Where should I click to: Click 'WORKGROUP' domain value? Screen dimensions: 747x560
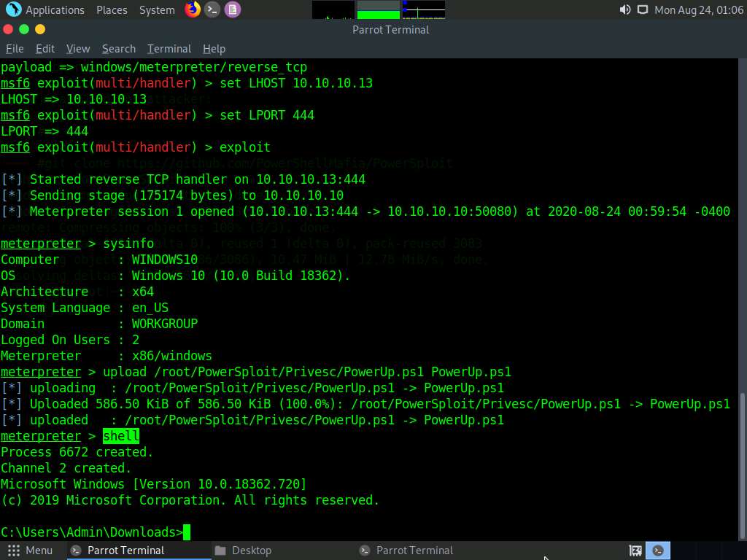click(164, 324)
